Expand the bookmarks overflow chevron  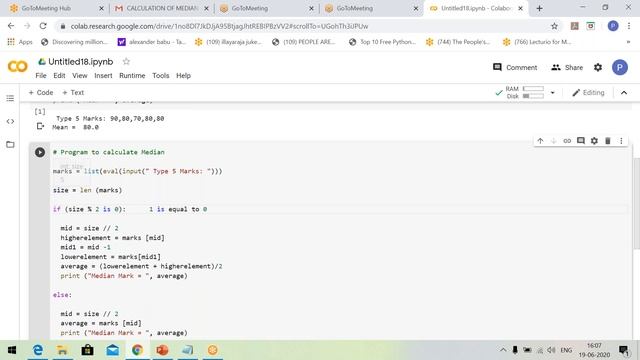[628, 42]
